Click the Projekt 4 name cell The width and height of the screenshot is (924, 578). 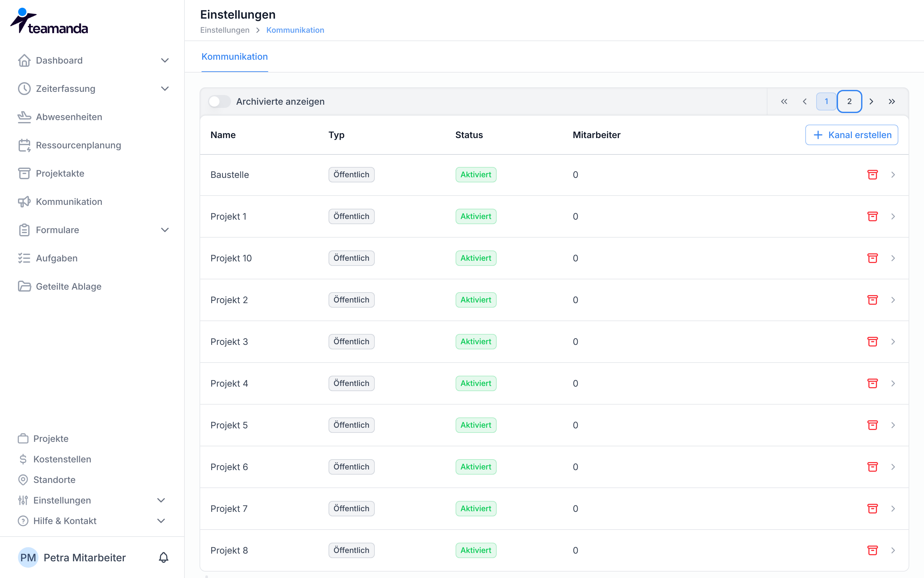(x=229, y=383)
